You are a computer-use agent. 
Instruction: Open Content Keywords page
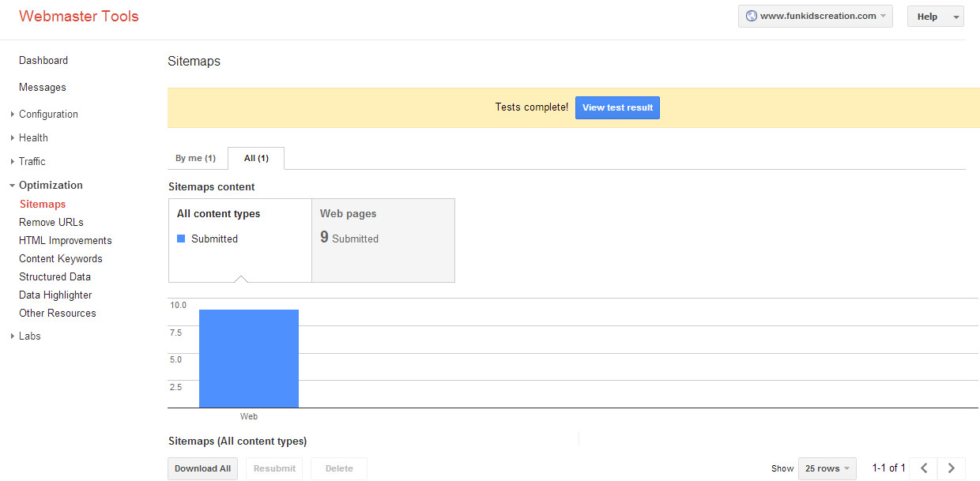pyautogui.click(x=61, y=258)
